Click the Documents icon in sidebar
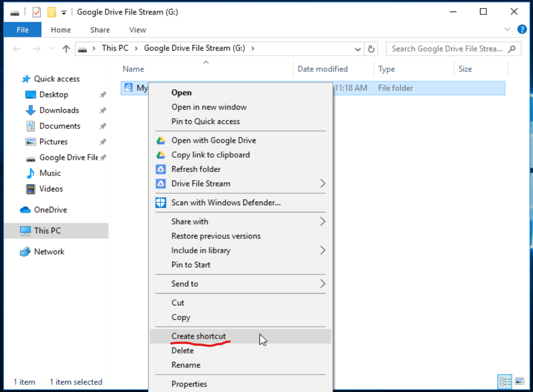 pyautogui.click(x=31, y=126)
